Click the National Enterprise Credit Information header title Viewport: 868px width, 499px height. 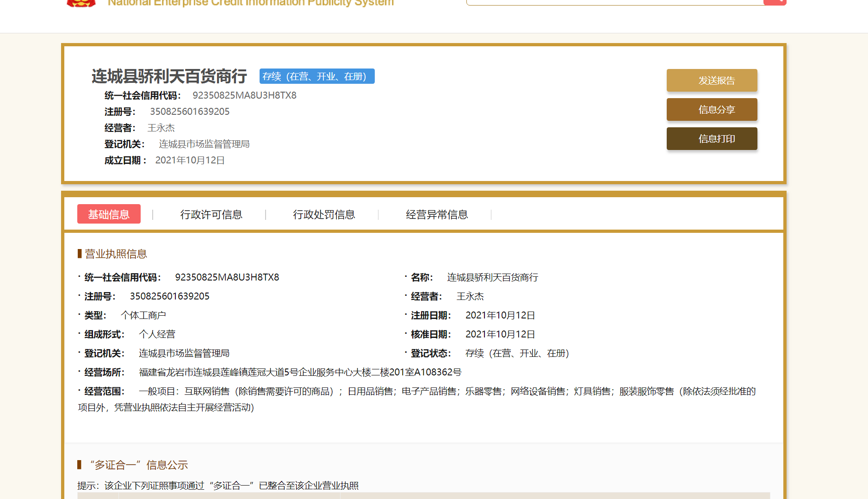[x=251, y=3]
